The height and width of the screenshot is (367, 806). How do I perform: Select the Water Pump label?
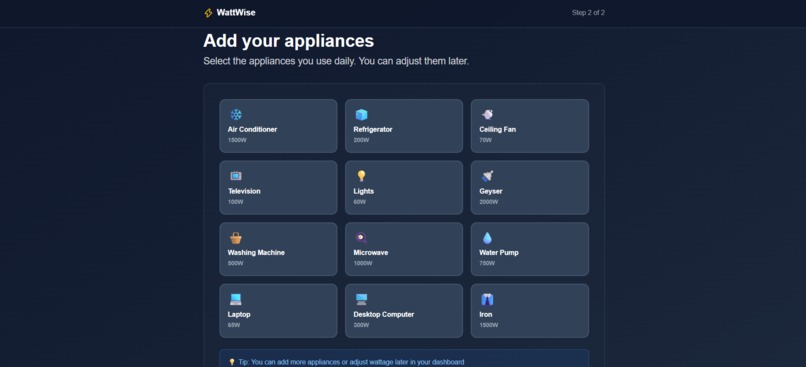(x=499, y=253)
